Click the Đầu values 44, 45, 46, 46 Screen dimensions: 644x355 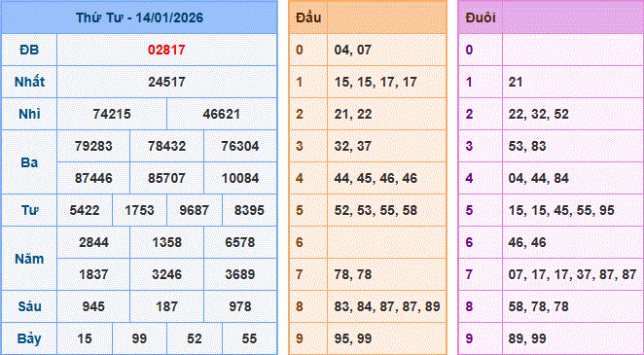tap(376, 178)
